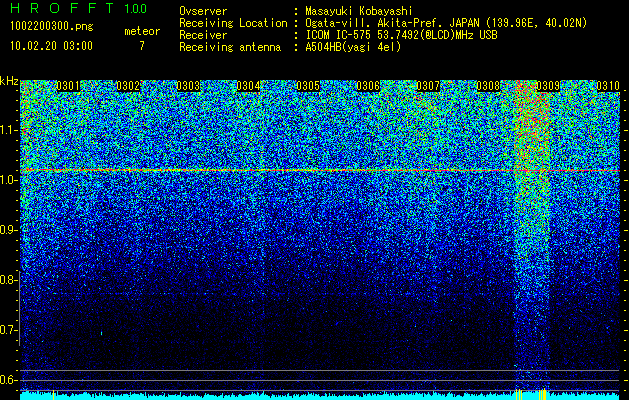
Task: Click the date stamp 10.02.20 03:00
Action: point(51,46)
